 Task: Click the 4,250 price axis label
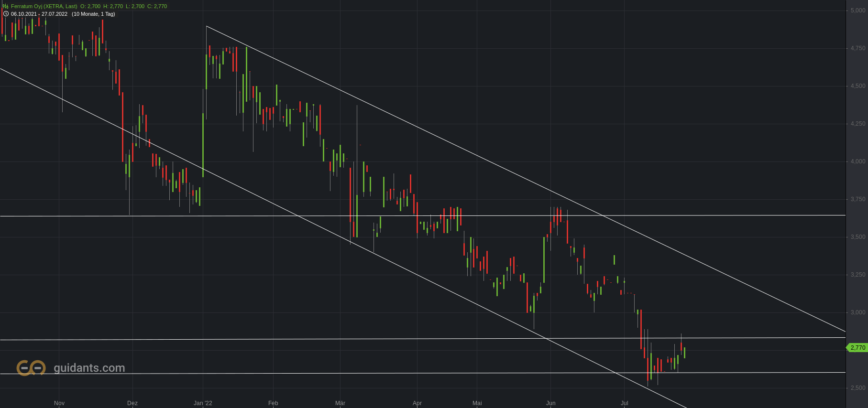pyautogui.click(x=858, y=124)
